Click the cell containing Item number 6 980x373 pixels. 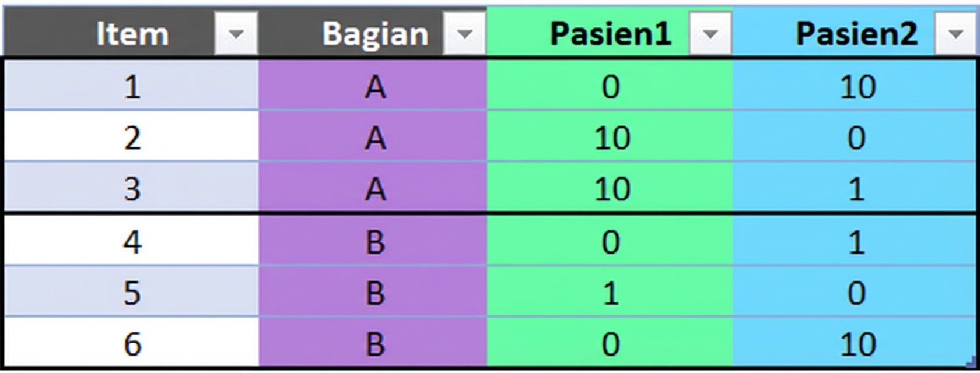[x=131, y=344]
